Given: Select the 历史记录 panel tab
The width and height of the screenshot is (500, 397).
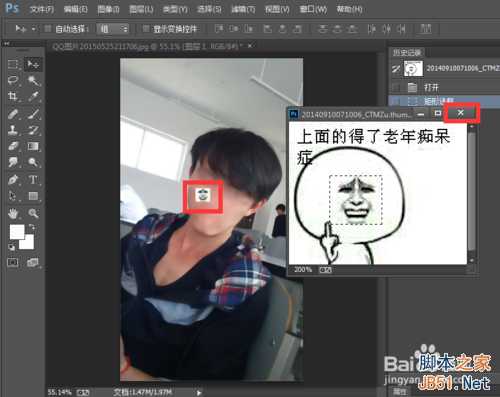Looking at the screenshot, I should [407, 52].
